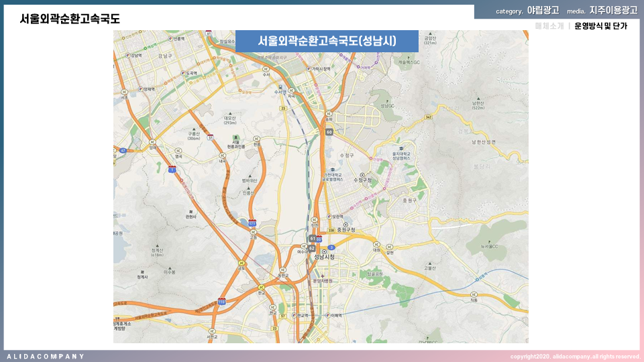Open the 매체소개 tab

click(x=549, y=26)
